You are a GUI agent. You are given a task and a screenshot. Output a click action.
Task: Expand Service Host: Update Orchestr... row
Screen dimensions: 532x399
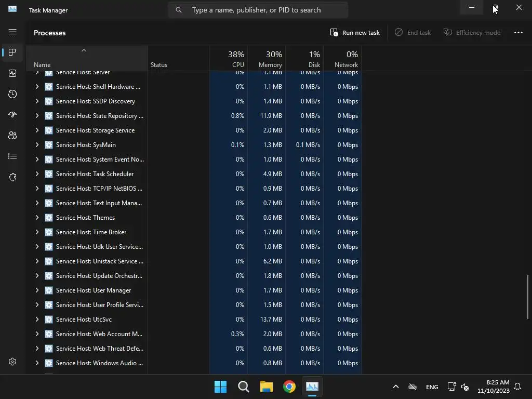tap(37, 276)
